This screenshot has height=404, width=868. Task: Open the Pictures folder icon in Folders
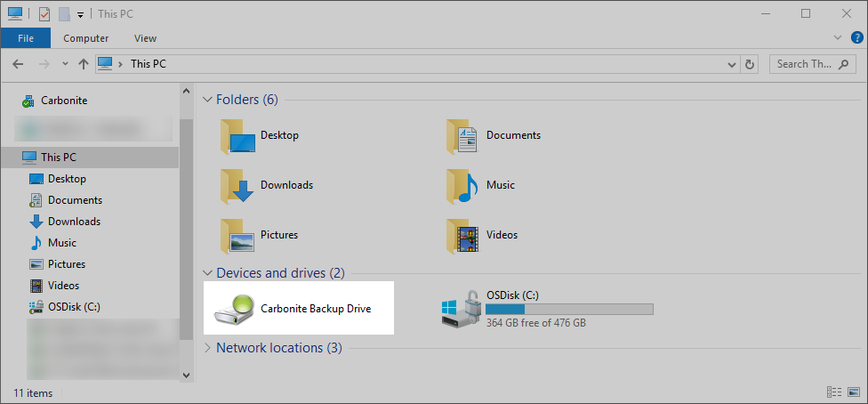click(237, 236)
